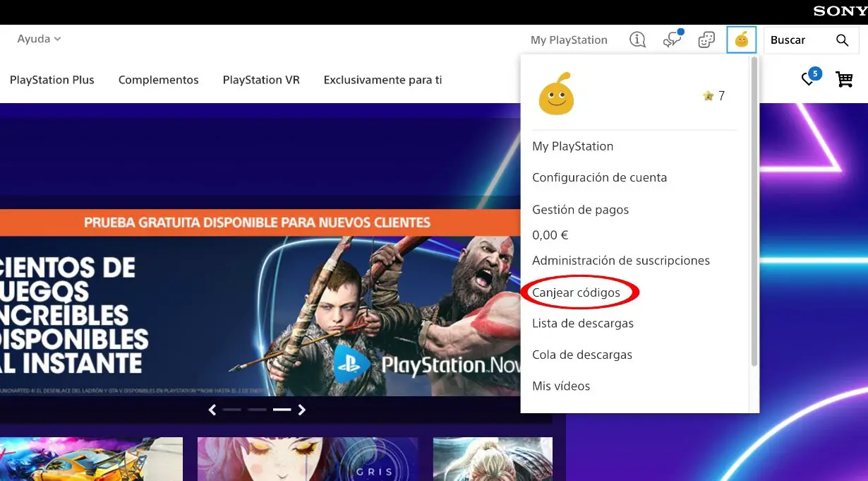The height and width of the screenshot is (481, 868).
Task: Open the messages chat bubble icon
Action: pyautogui.click(x=673, y=40)
